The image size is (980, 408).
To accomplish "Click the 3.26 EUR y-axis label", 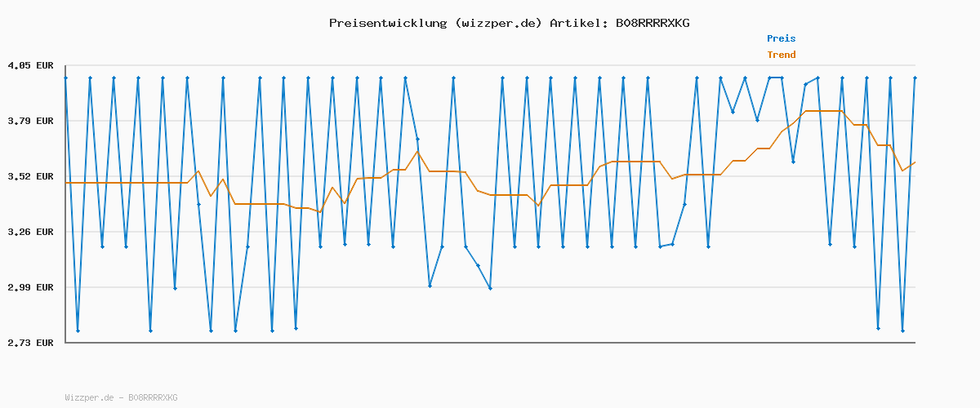I will (x=30, y=232).
